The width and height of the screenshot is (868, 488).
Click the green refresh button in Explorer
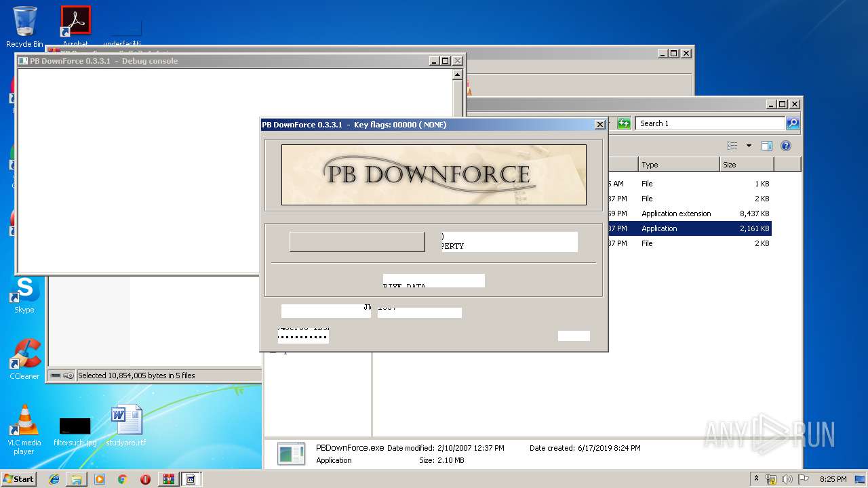tap(624, 123)
